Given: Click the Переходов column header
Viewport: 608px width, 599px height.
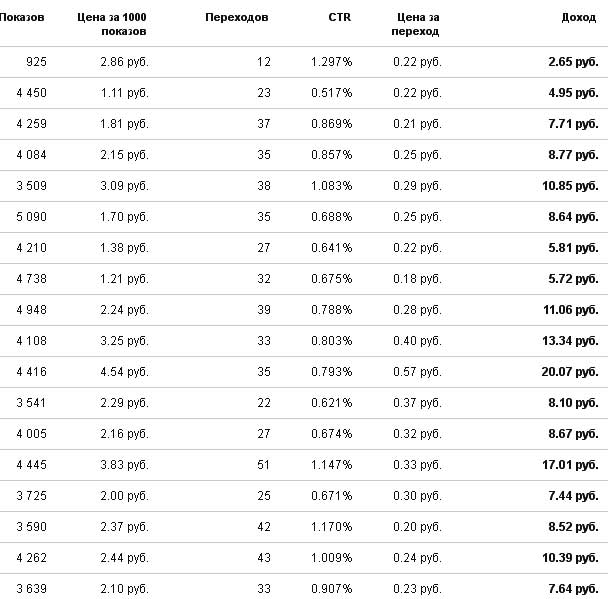Looking at the screenshot, I should (x=237, y=17).
